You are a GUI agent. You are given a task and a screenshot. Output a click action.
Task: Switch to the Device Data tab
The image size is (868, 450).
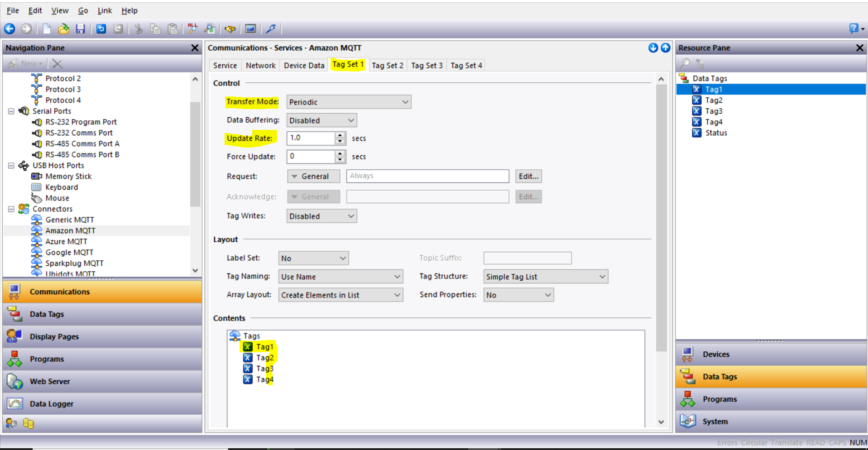coord(304,65)
